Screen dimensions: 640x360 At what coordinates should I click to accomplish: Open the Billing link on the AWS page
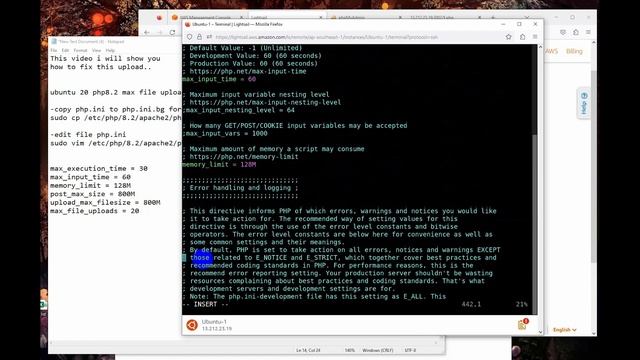[574, 51]
